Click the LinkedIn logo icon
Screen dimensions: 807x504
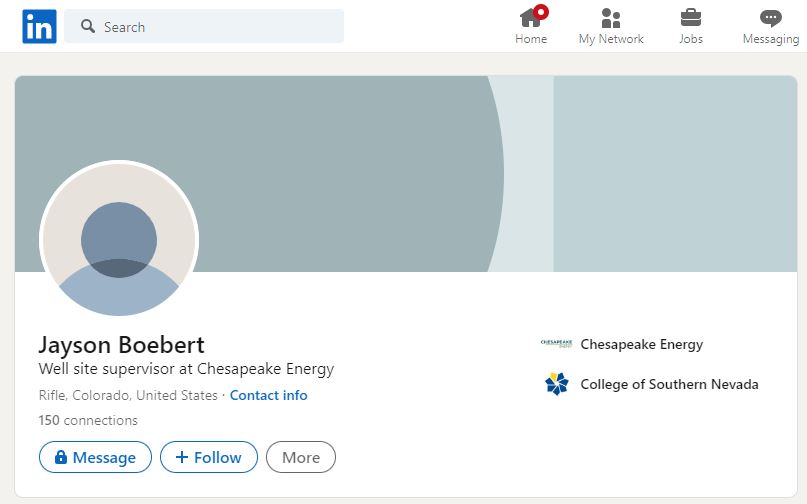tap(39, 26)
